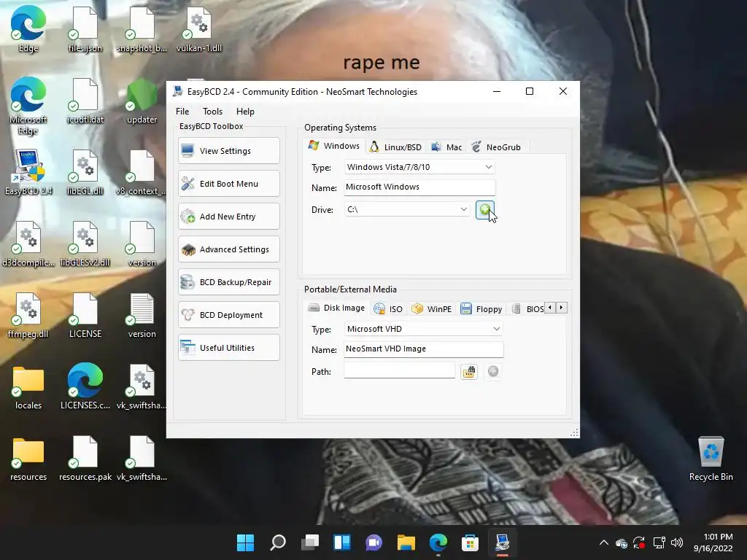Select the icudtl.dat desktop file
Screen dimensions: 747x560
(85, 101)
